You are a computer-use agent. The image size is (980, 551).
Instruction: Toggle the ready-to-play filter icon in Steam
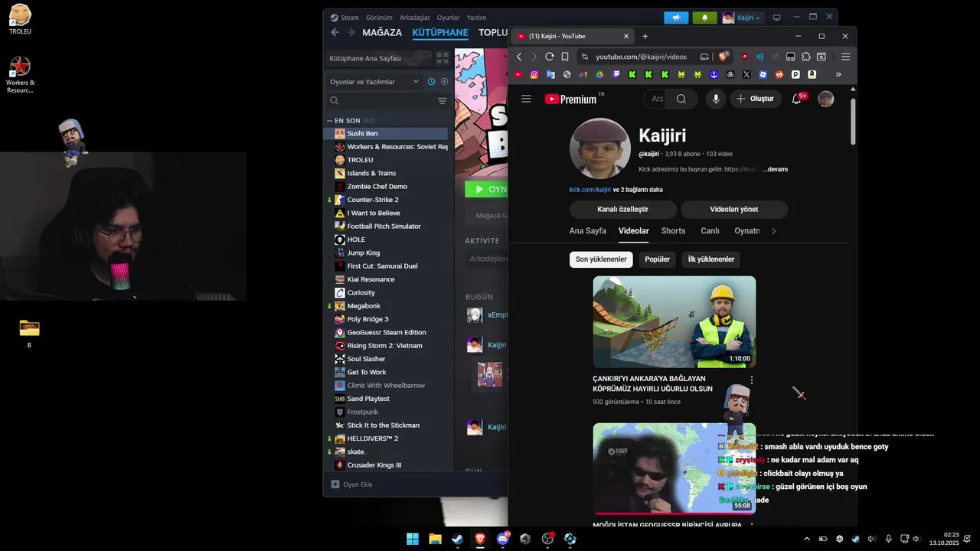[x=445, y=82]
